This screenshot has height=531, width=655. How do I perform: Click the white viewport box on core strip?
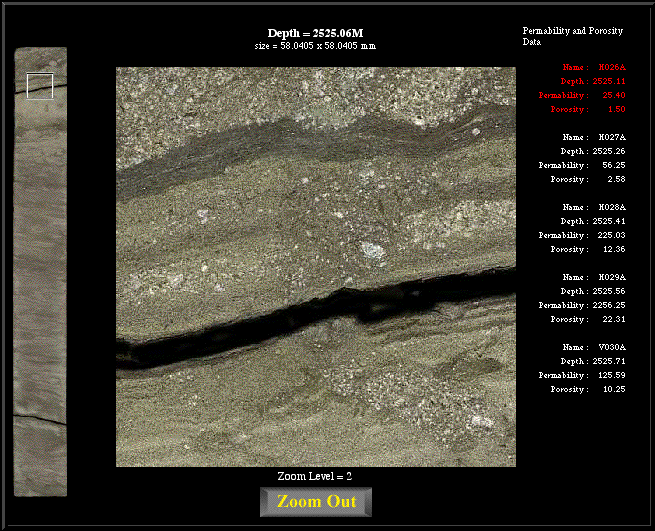click(x=39, y=86)
